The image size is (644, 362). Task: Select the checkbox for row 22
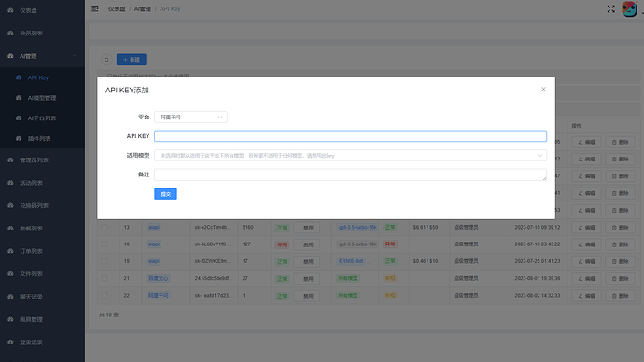105,295
